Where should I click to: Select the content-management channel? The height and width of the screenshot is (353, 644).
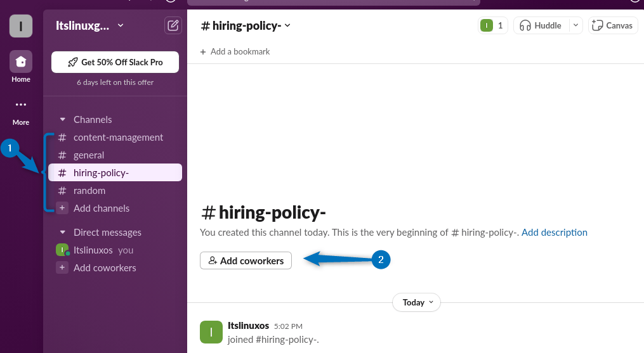click(118, 138)
